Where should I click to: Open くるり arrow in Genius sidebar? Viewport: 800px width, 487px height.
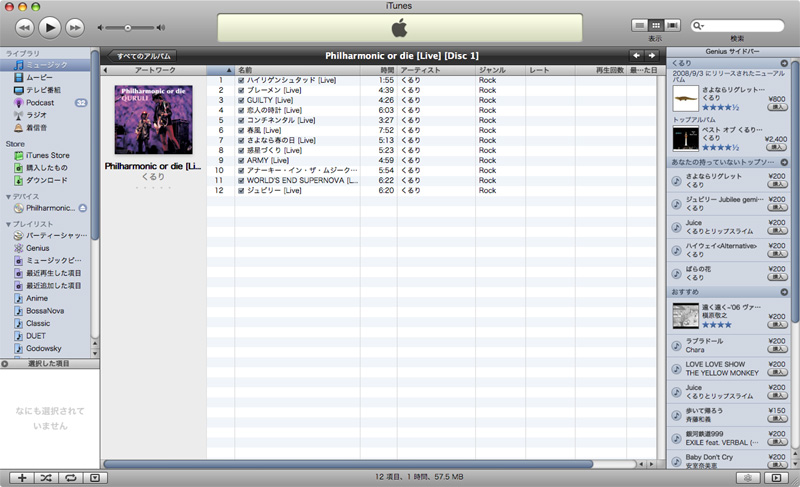click(x=784, y=63)
